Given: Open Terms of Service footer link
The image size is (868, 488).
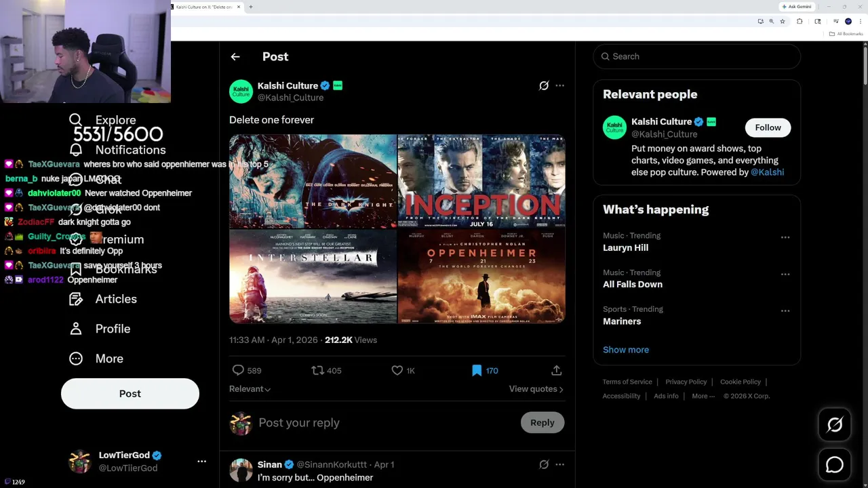Looking at the screenshot, I should click(627, 382).
